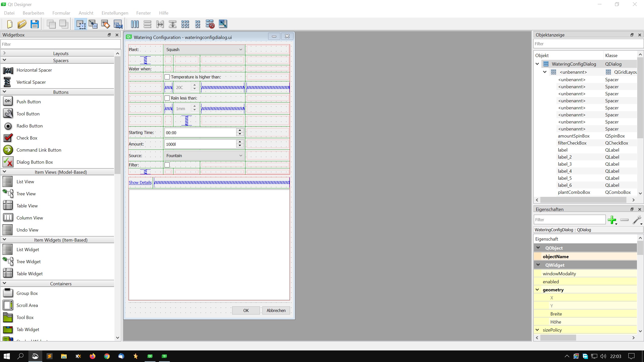644x362 pixels.
Task: Click the Show Details link
Action: (x=140, y=183)
